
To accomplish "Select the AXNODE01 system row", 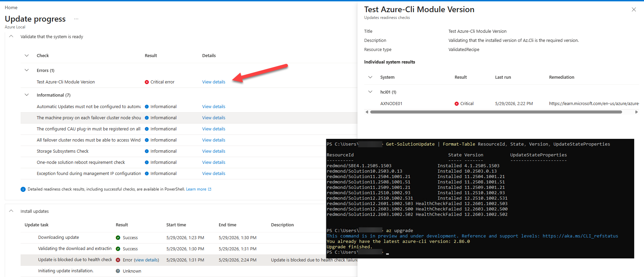I will click(x=502, y=103).
